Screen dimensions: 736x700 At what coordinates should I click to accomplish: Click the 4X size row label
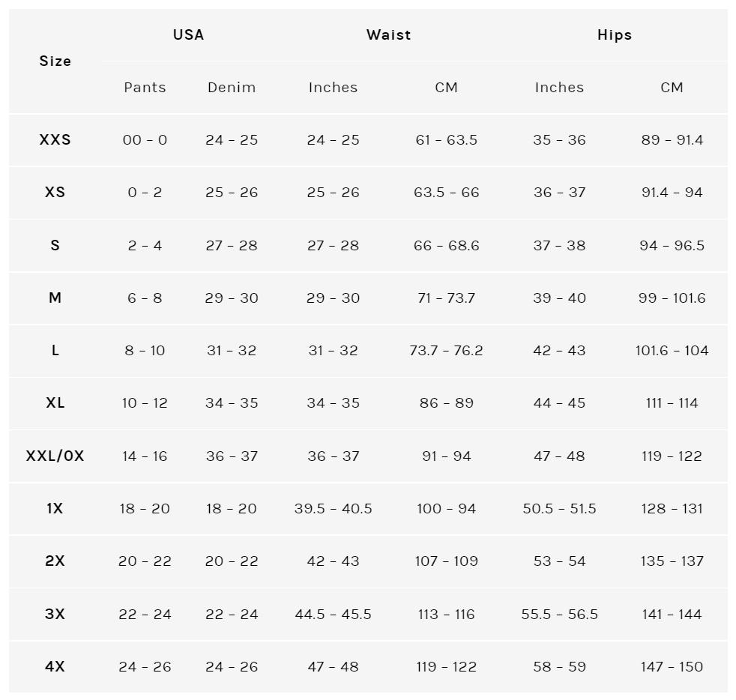pos(55,667)
